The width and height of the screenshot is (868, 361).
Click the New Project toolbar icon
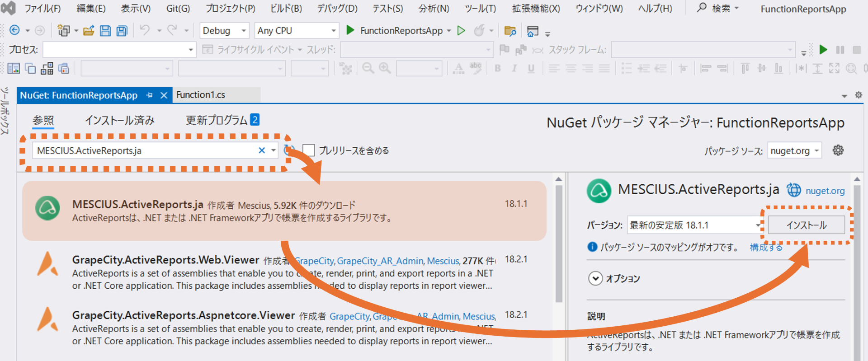pyautogui.click(x=63, y=30)
